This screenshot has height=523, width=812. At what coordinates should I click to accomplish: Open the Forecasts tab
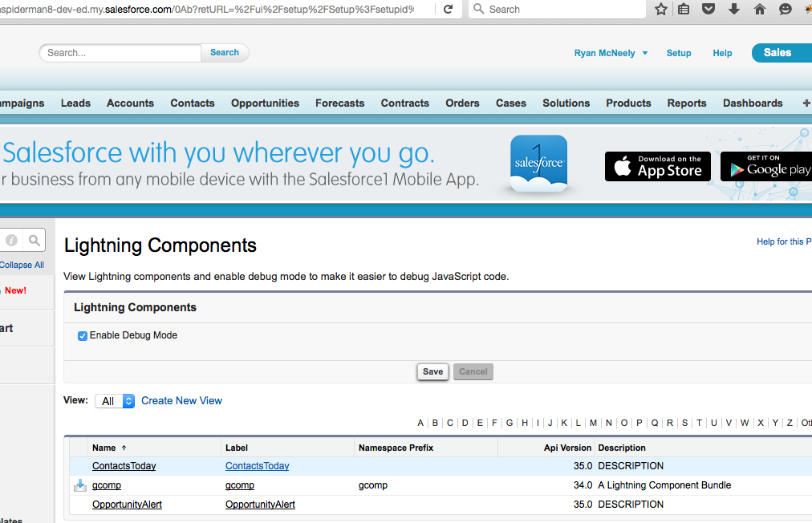click(x=339, y=103)
